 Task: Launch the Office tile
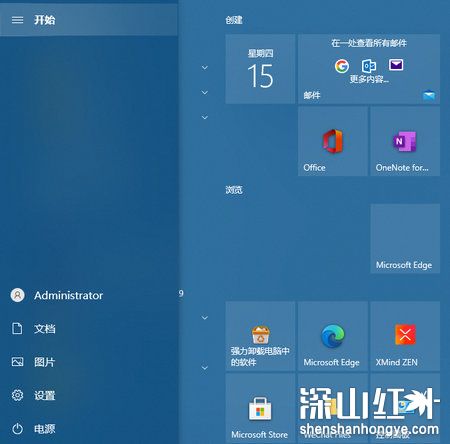[333, 141]
